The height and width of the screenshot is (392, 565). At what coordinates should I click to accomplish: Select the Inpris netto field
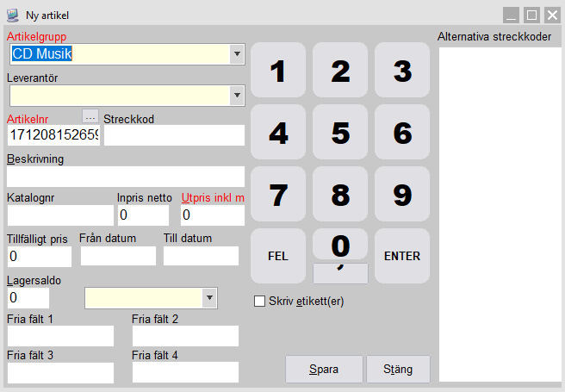coord(142,215)
